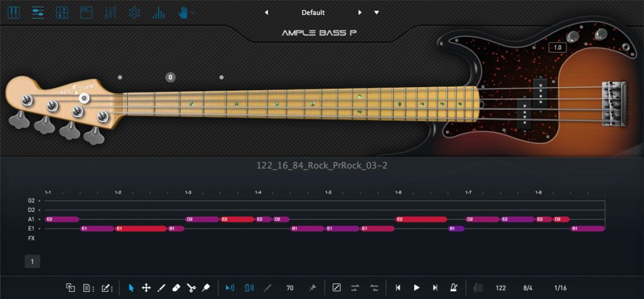Open the Main keyboard panel icon

coord(14,13)
